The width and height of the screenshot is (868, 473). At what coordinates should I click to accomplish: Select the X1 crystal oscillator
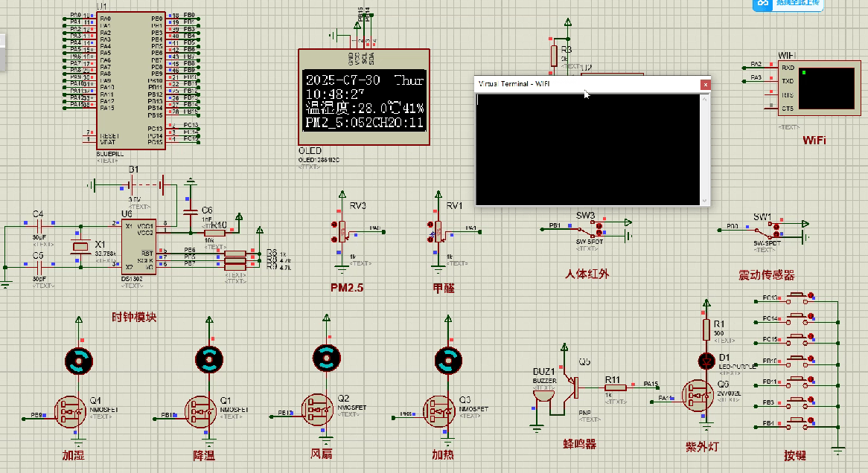(77, 247)
